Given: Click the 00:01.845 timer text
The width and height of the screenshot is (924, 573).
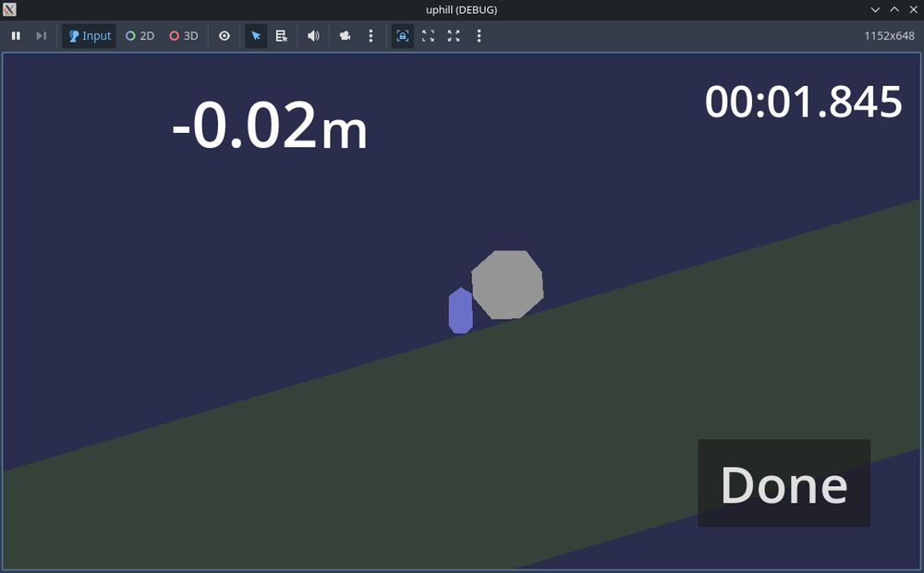Looking at the screenshot, I should tap(803, 102).
